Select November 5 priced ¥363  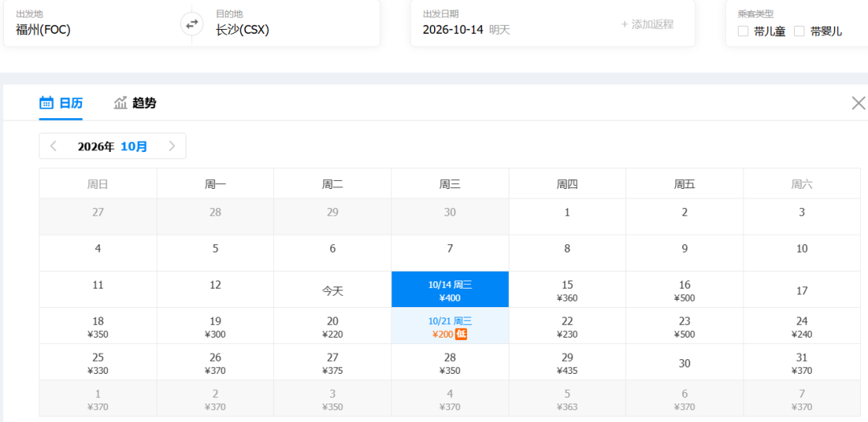[x=567, y=399]
